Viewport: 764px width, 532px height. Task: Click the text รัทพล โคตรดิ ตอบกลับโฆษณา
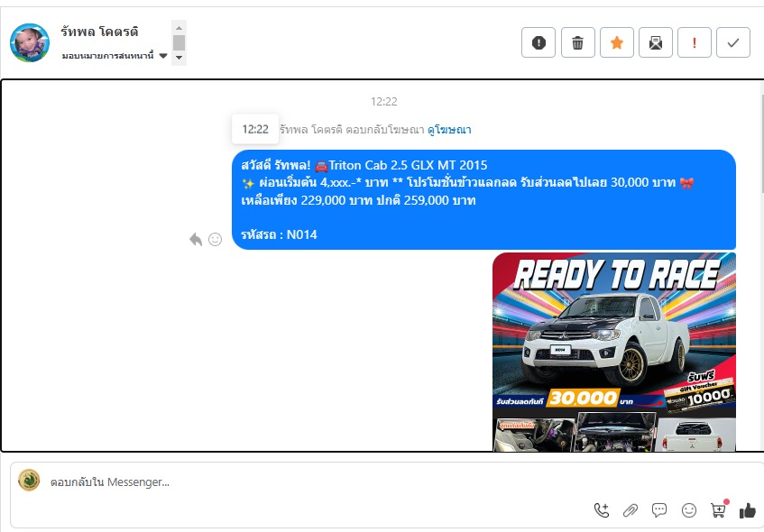tap(351, 130)
